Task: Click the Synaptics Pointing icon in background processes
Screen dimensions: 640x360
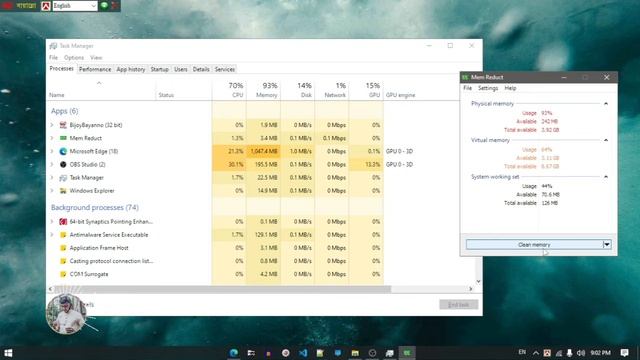Action: coord(63,222)
